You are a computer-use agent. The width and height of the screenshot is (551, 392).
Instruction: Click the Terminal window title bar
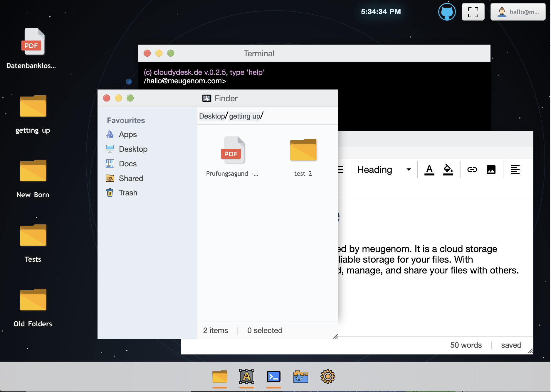pyautogui.click(x=314, y=53)
